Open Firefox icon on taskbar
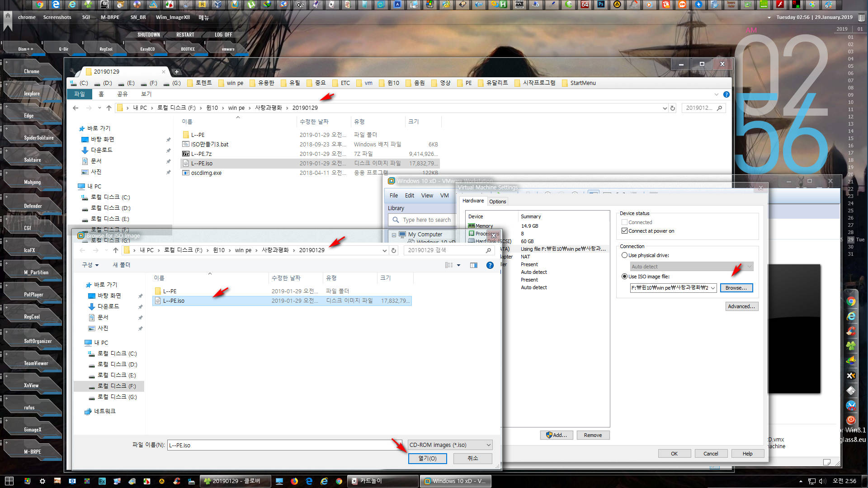Screen dimensions: 868x488 (x=294, y=481)
